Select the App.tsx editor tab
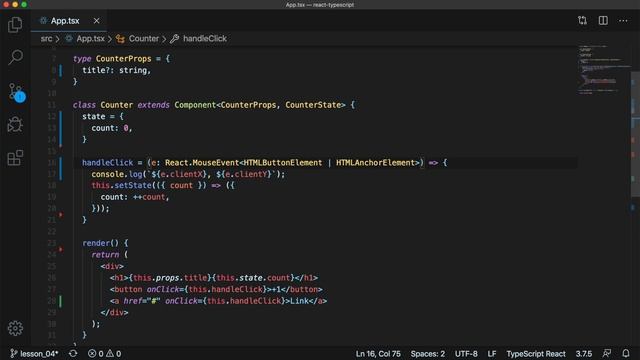 tap(69, 20)
